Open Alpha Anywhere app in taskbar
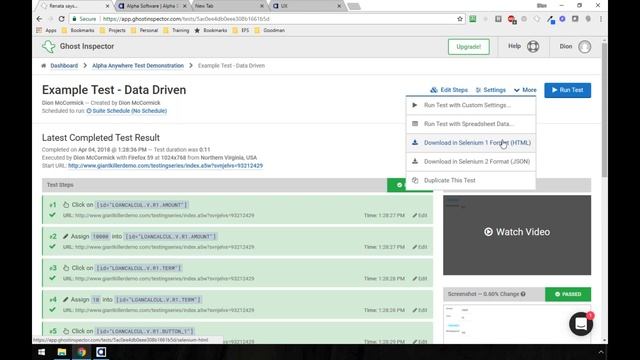Viewport: 640px width, 360px height. 101,352
